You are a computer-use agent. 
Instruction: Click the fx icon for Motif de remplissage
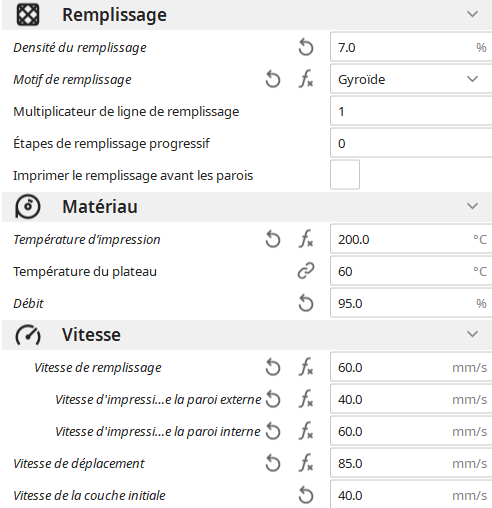[x=306, y=79]
